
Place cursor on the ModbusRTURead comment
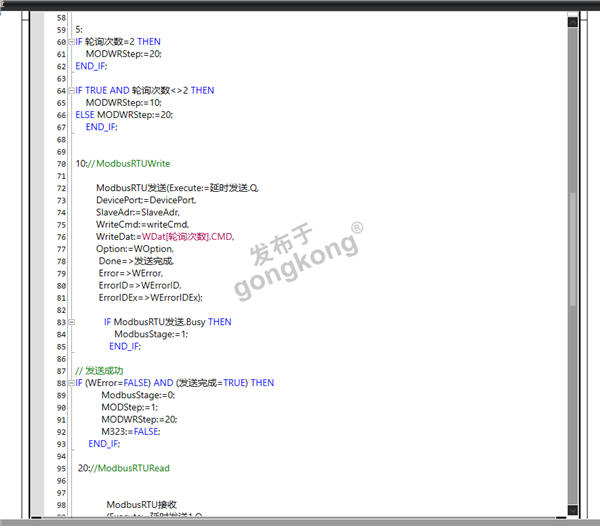pyautogui.click(x=133, y=468)
